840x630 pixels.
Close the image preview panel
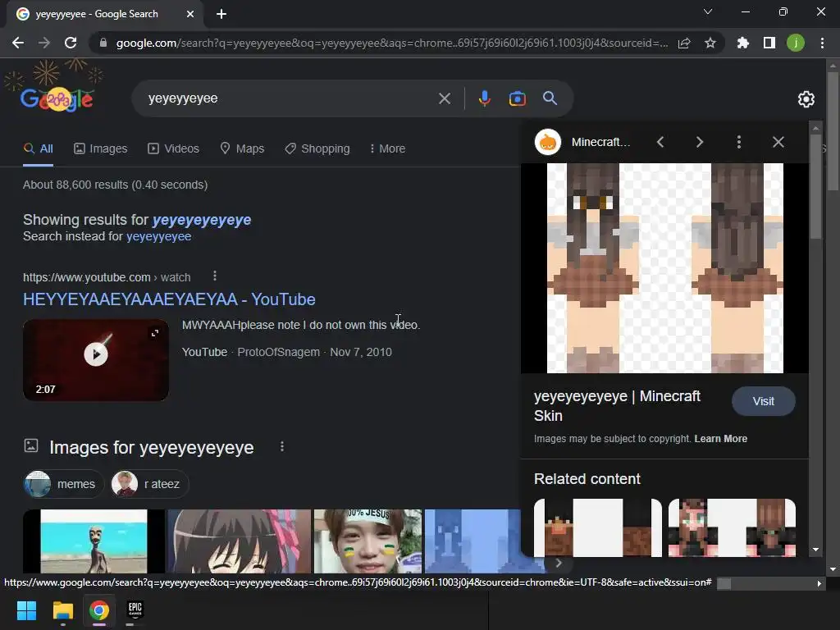click(x=778, y=142)
